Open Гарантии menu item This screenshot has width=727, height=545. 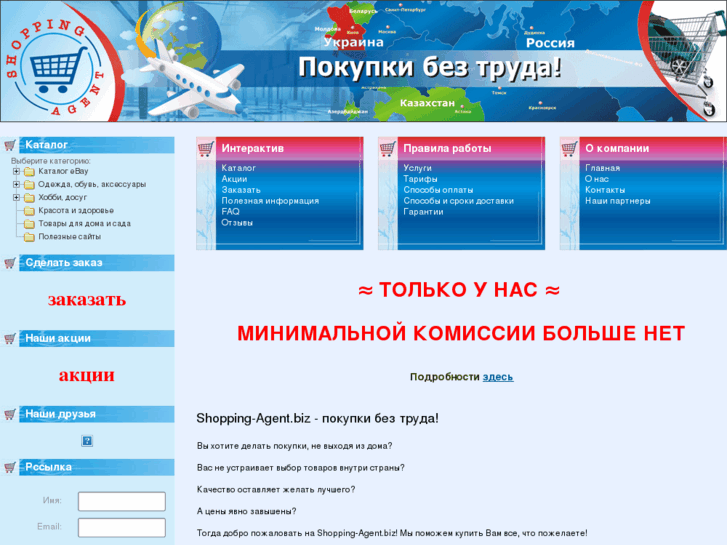(423, 212)
